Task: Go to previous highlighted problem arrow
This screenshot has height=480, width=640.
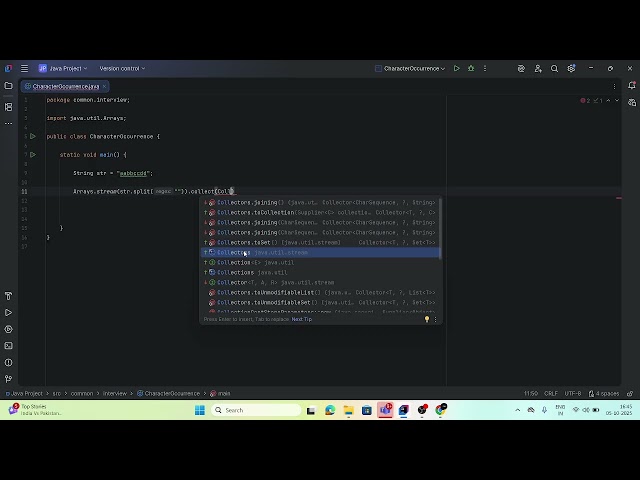Action: pos(608,100)
